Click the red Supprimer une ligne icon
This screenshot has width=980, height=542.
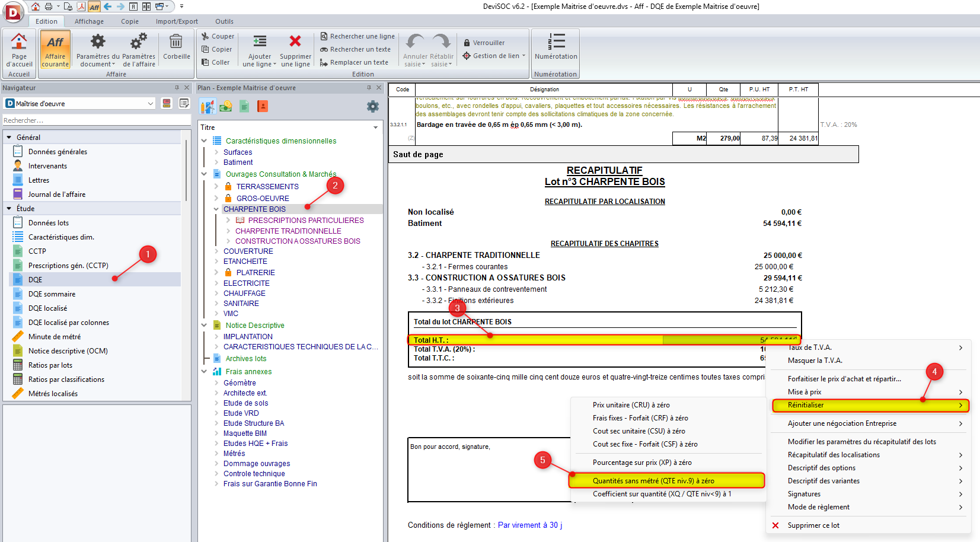coord(295,42)
